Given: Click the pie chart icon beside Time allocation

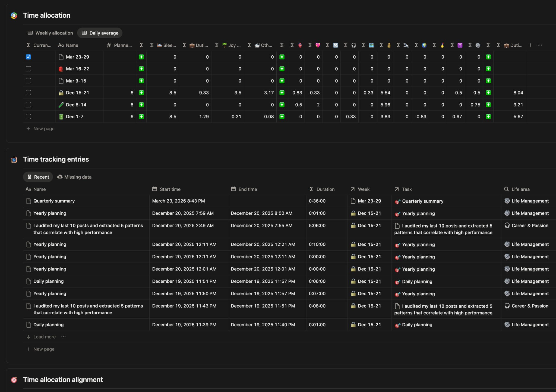Looking at the screenshot, I should (14, 15).
